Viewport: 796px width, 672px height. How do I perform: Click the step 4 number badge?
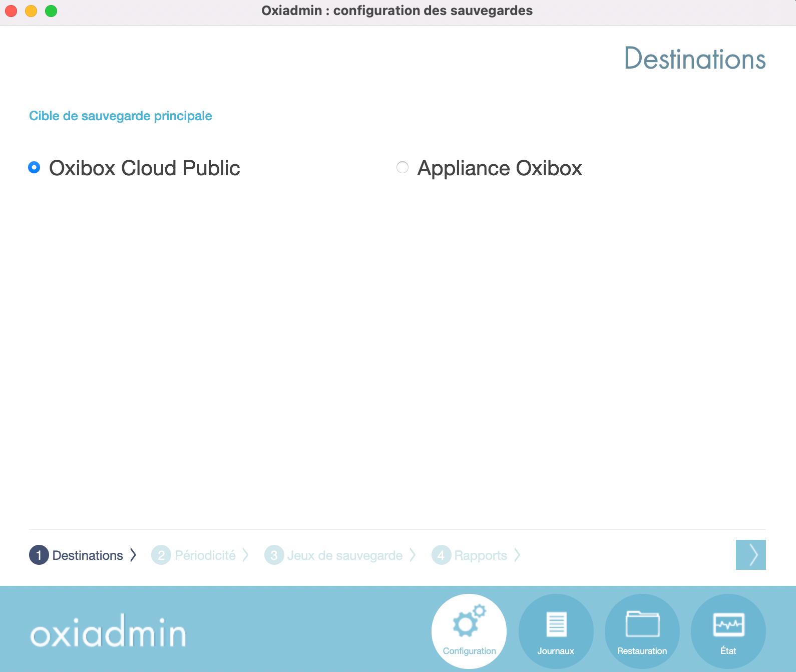[x=441, y=555]
